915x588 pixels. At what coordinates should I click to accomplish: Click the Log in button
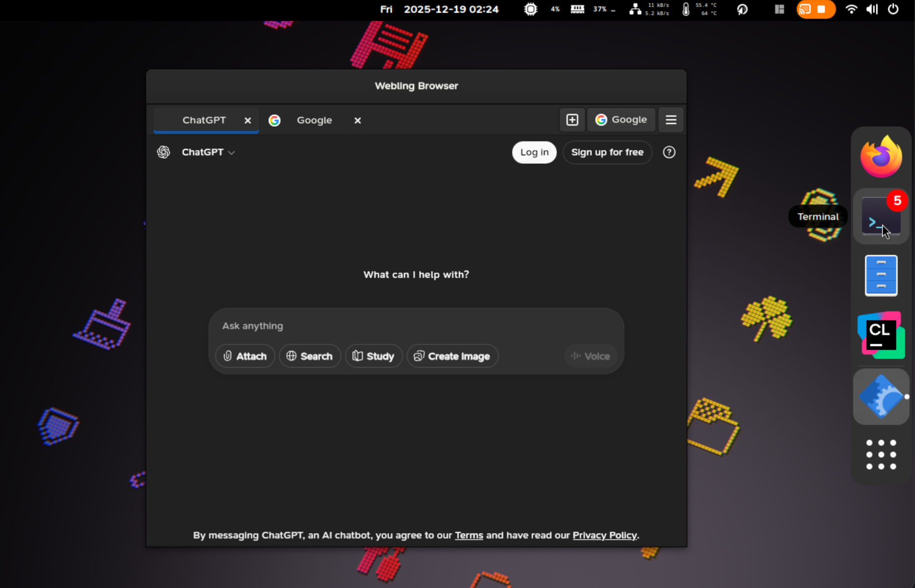[534, 152]
